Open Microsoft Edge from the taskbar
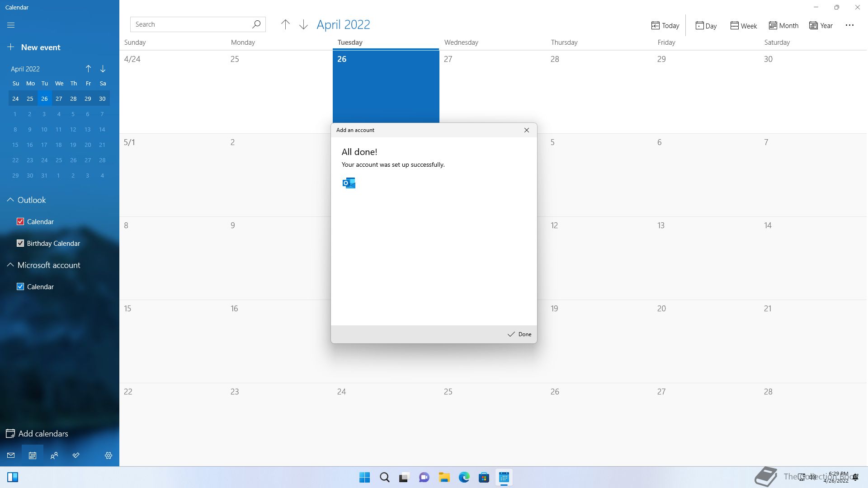This screenshot has width=868, height=488. pos(464,478)
